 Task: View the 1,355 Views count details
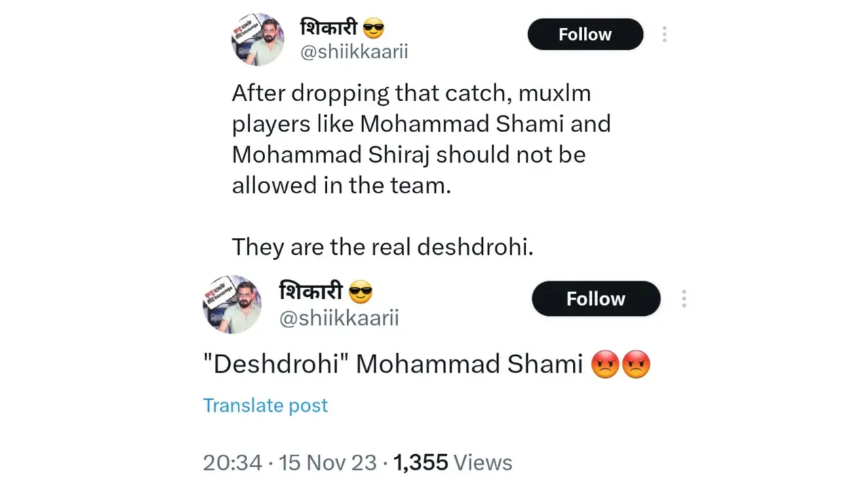point(452,463)
